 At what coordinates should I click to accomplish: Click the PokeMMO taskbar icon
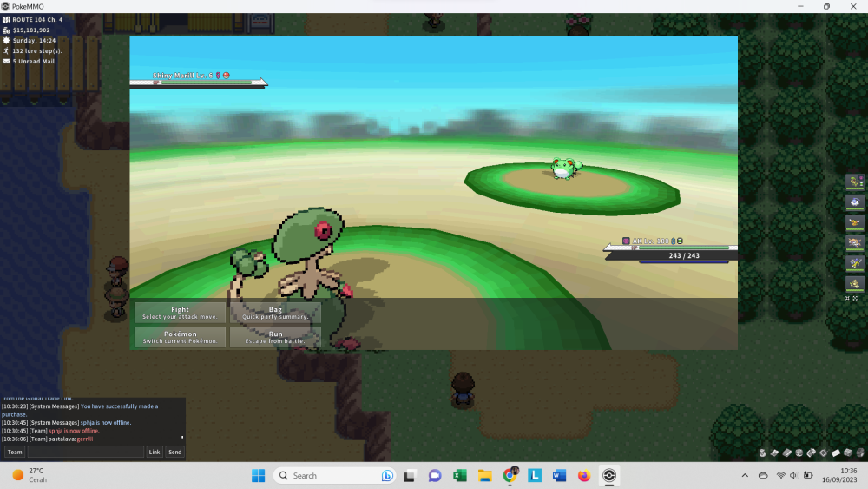[609, 476]
